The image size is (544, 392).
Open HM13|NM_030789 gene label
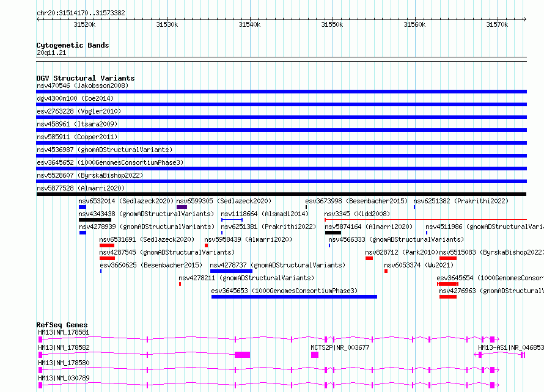pyautogui.click(x=64, y=378)
